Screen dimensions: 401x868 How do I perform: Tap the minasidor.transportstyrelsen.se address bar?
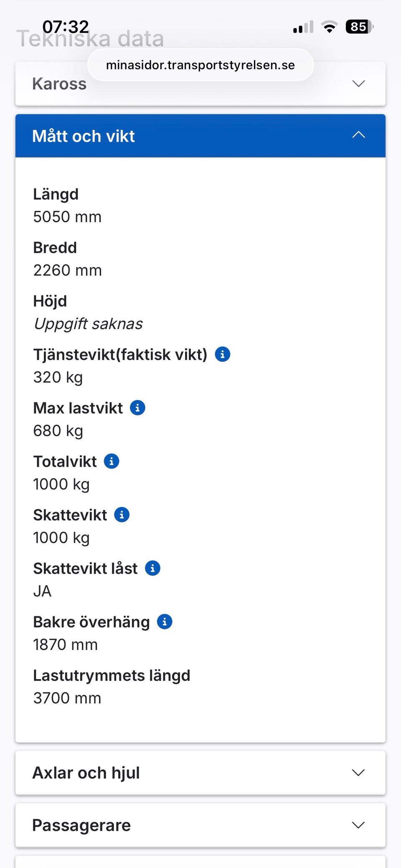(200, 65)
